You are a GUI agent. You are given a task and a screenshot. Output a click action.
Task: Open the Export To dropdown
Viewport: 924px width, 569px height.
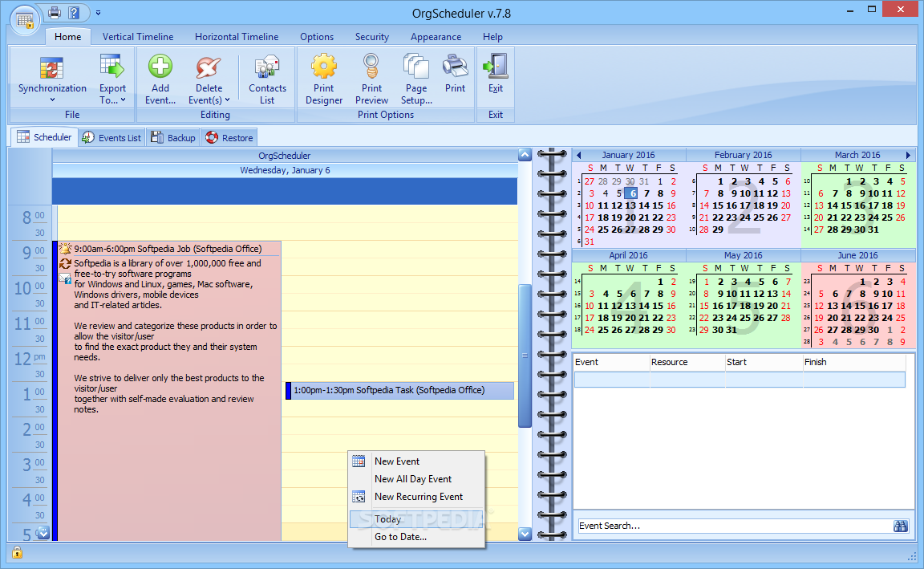(112, 79)
